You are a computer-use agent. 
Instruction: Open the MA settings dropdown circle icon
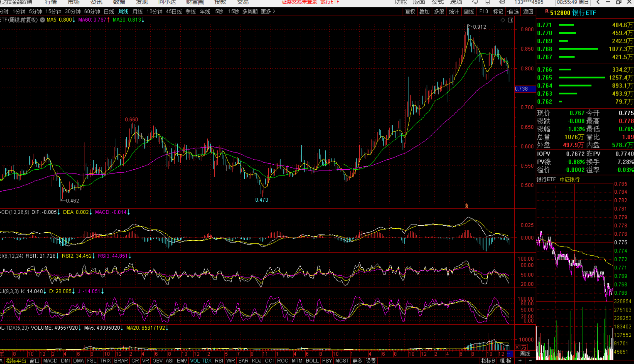(x=42, y=20)
